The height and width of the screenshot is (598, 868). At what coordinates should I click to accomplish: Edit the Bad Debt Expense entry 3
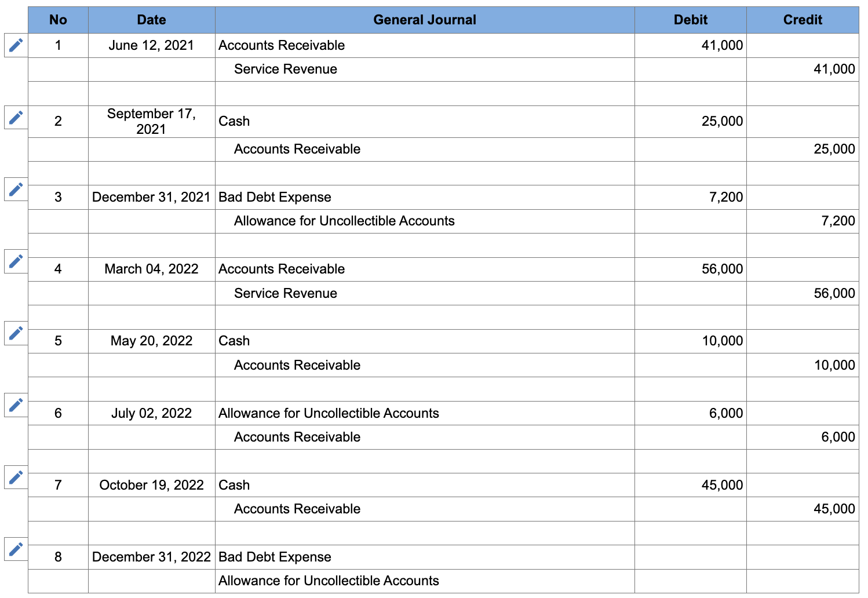15,189
